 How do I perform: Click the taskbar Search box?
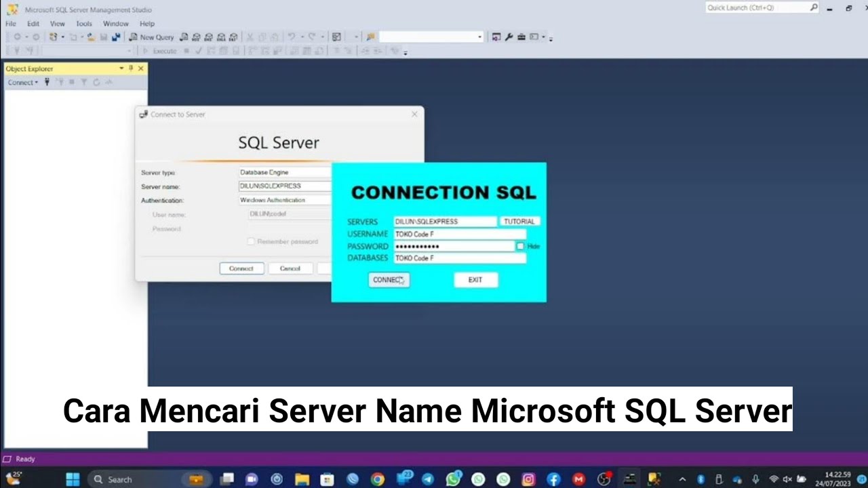[x=149, y=479]
